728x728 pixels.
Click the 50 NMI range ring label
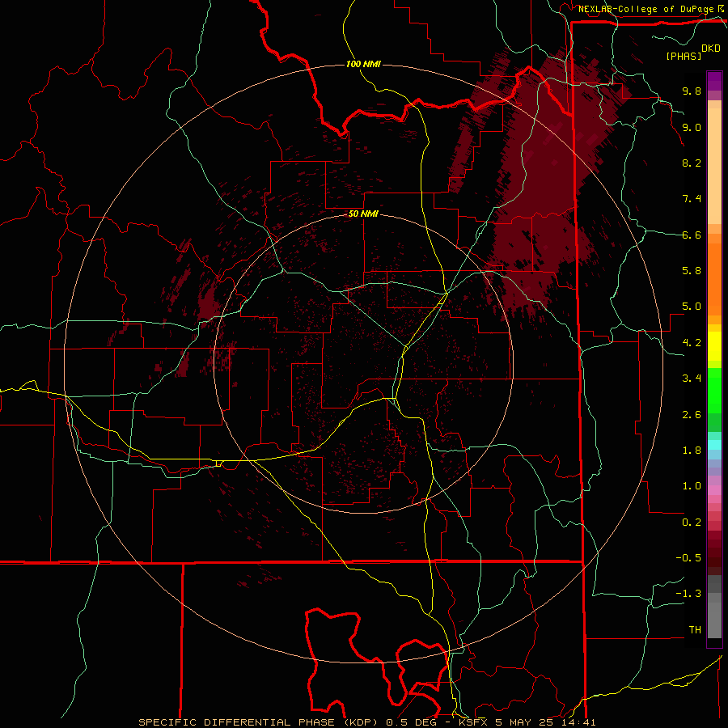point(363,214)
